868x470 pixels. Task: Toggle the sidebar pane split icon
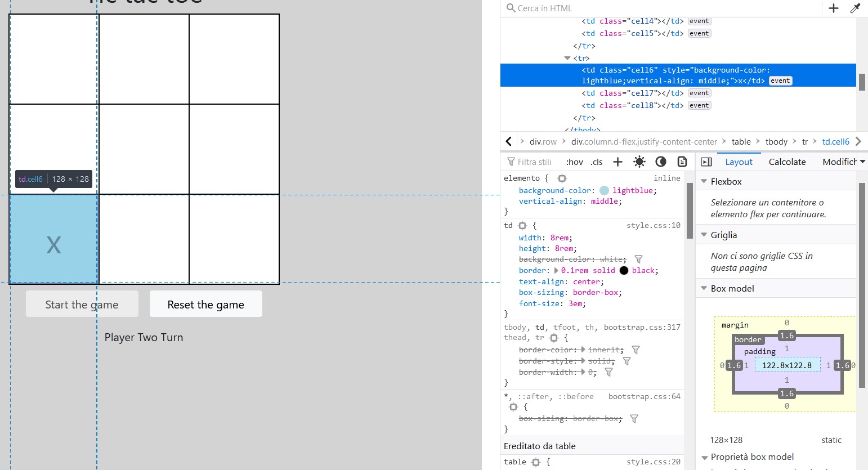706,162
